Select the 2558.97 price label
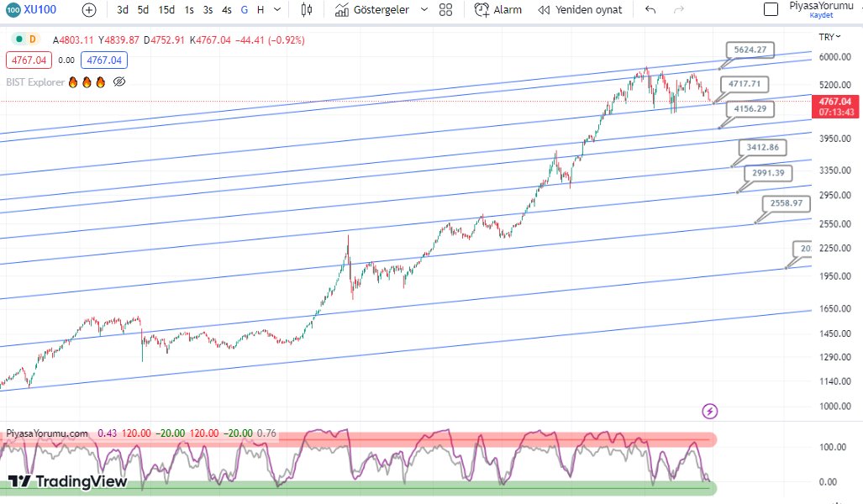 tap(787, 203)
